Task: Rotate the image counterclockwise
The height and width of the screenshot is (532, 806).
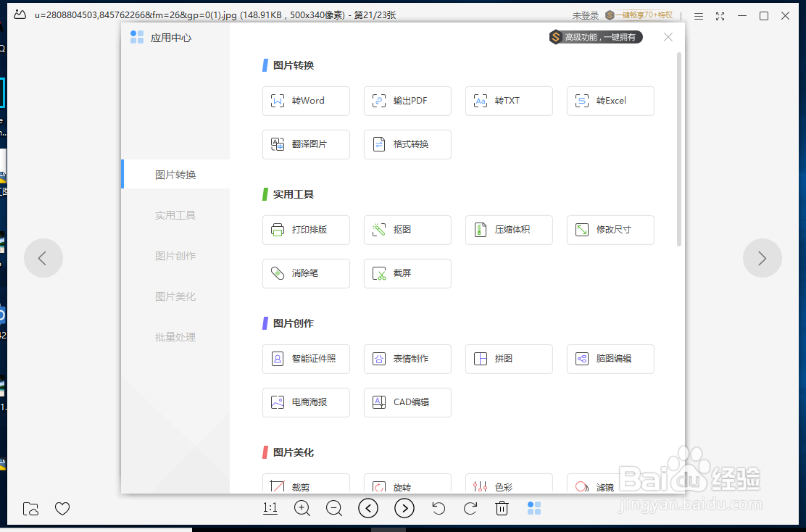Action: click(439, 508)
